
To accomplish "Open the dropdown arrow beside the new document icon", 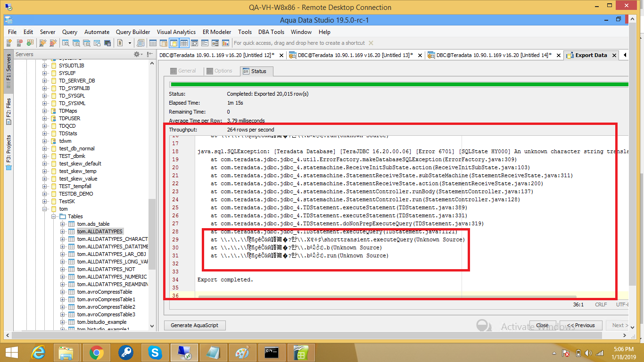I will [x=130, y=43].
